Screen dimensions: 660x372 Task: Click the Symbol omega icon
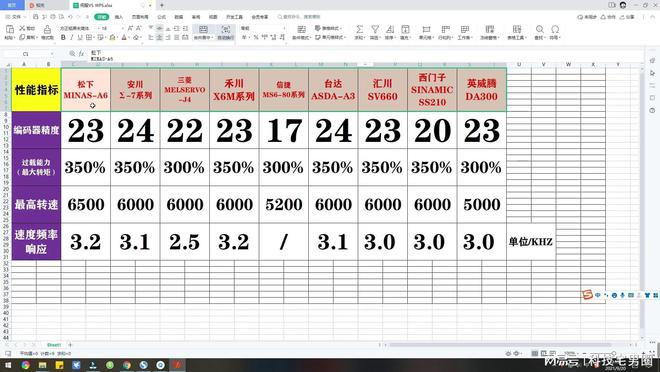tap(555, 29)
